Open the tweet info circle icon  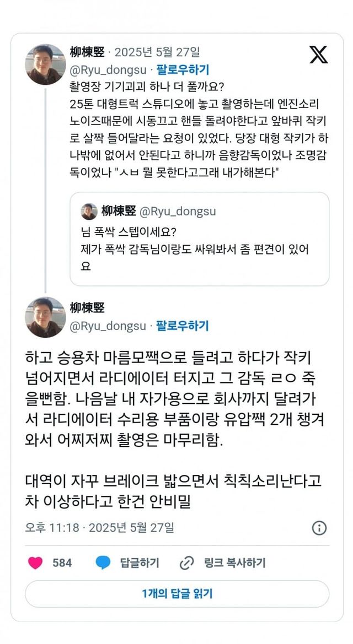pyautogui.click(x=319, y=528)
